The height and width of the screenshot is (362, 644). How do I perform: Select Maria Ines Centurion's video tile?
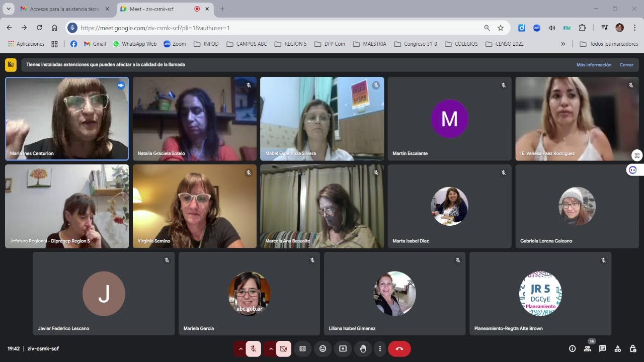67,119
